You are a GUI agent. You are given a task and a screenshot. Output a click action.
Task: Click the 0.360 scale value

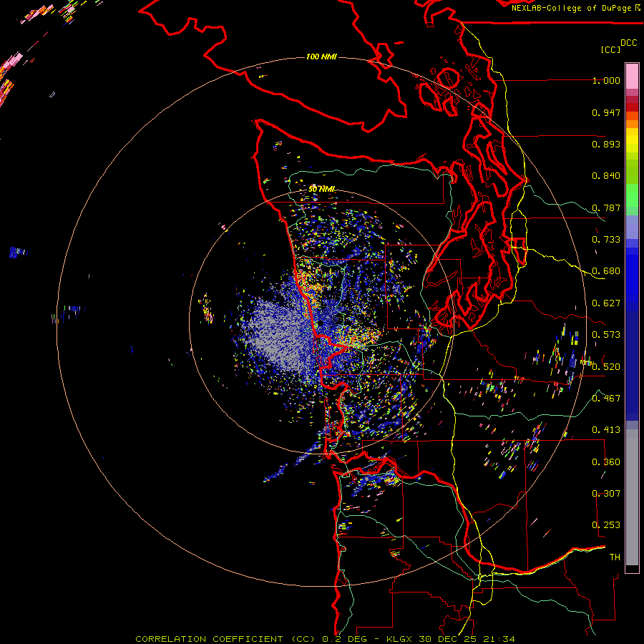point(606,462)
